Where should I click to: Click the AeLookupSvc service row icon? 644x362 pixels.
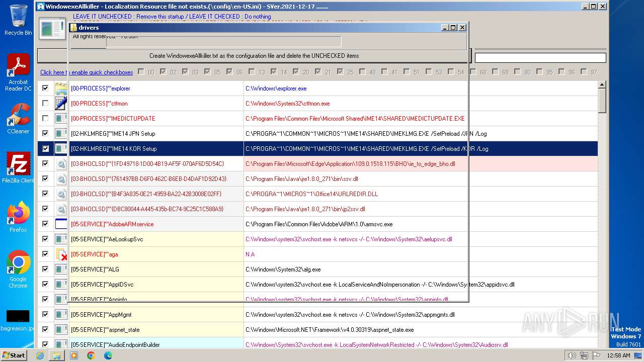61,239
